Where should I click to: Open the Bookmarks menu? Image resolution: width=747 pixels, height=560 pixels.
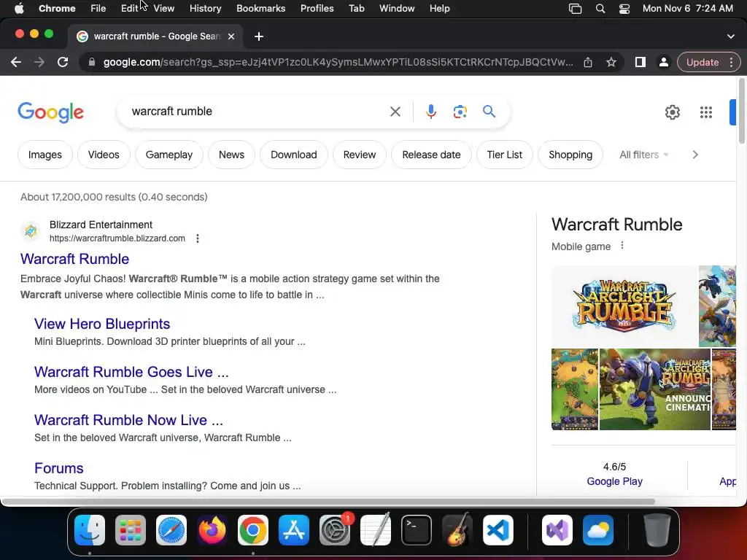click(x=260, y=9)
